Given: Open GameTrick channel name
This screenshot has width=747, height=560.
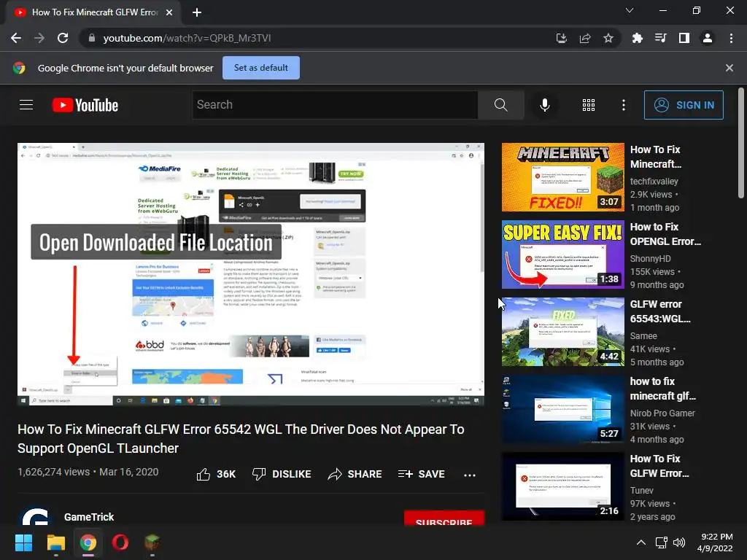Looking at the screenshot, I should tap(89, 517).
